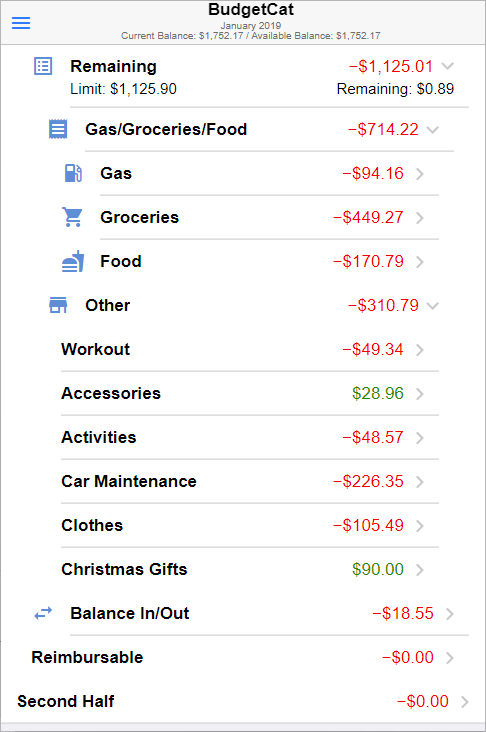Collapse the Other category chevron
Image resolution: width=486 pixels, height=732 pixels.
tap(433, 306)
